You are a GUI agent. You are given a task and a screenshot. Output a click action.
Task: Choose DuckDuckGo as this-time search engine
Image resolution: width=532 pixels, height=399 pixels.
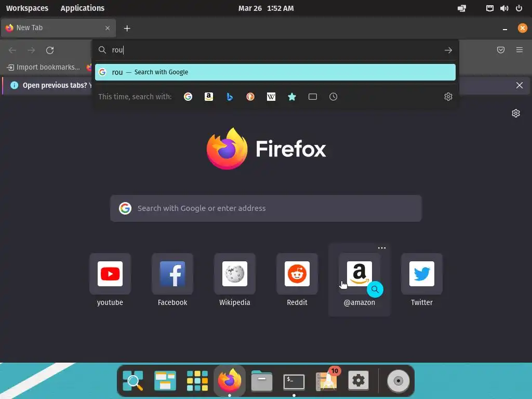[x=250, y=97]
